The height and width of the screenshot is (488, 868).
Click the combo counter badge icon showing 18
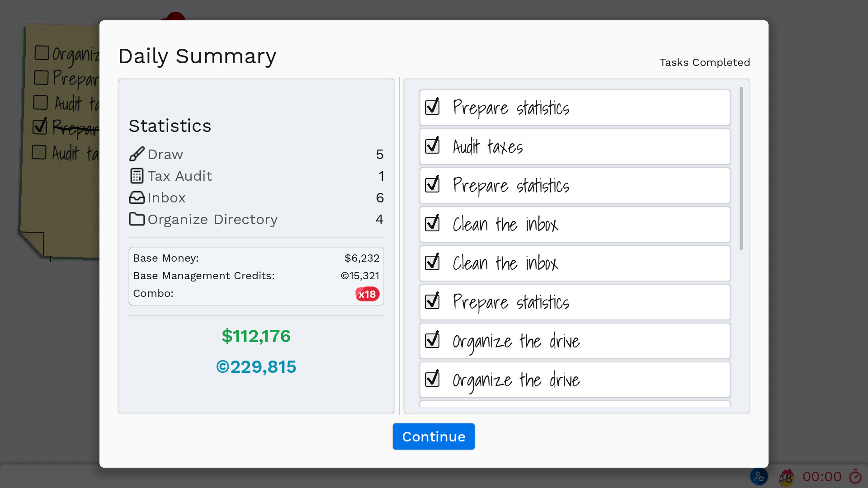click(x=786, y=477)
